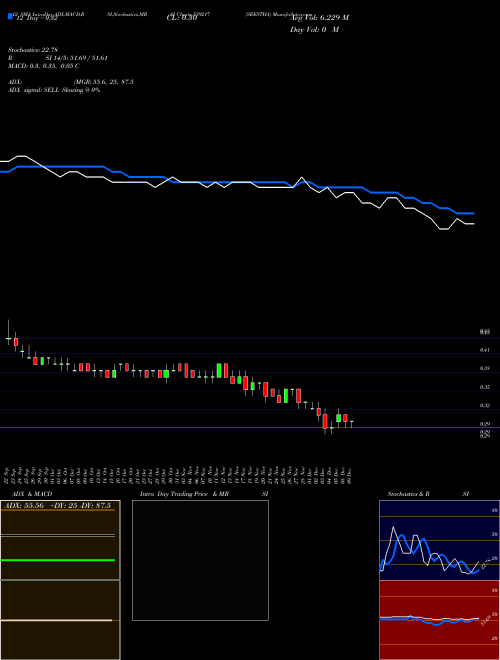Click the 'Stochastics & R' panel title
Image resolution: width=500 pixels, height=660 pixels.
pos(409,494)
